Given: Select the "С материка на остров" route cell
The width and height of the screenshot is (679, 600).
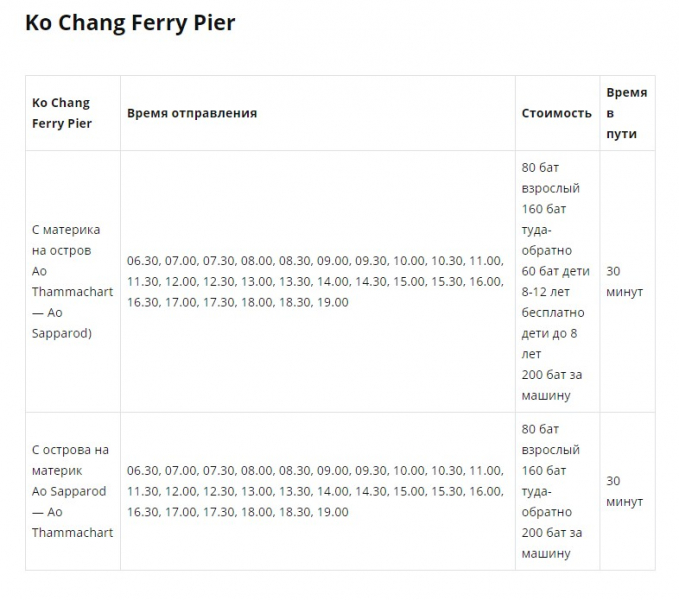Looking at the screenshot, I should click(66, 240).
